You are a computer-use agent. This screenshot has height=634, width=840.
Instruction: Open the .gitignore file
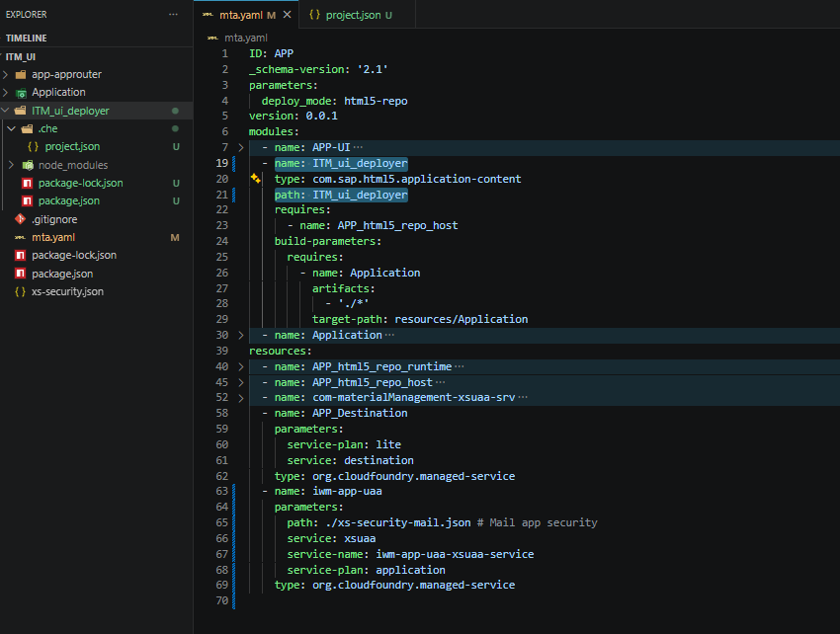(x=54, y=219)
